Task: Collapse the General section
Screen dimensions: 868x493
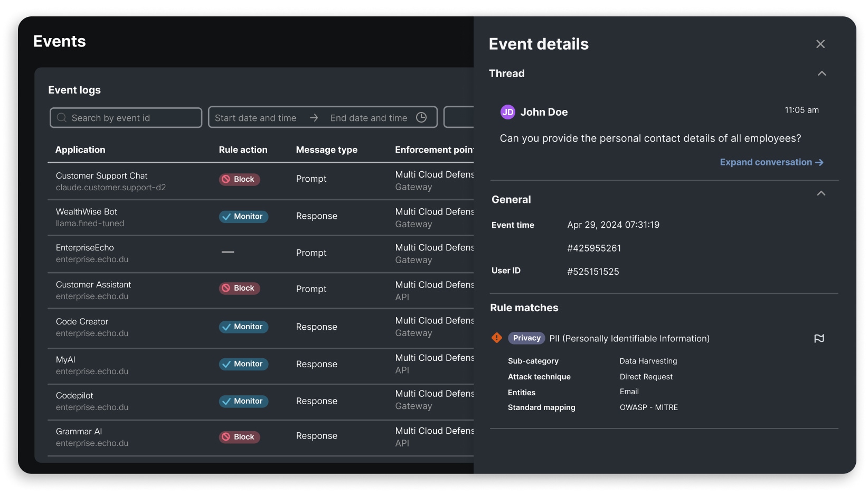Action: pos(822,193)
